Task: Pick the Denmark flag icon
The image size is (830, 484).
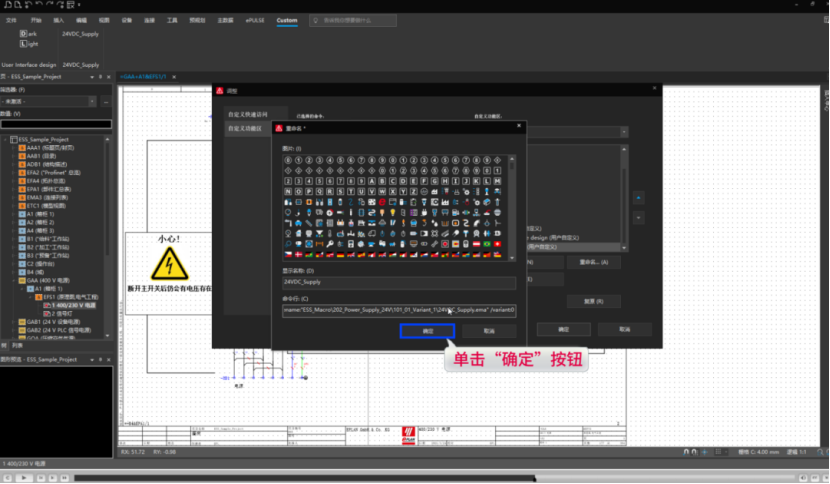Action: coord(299,255)
